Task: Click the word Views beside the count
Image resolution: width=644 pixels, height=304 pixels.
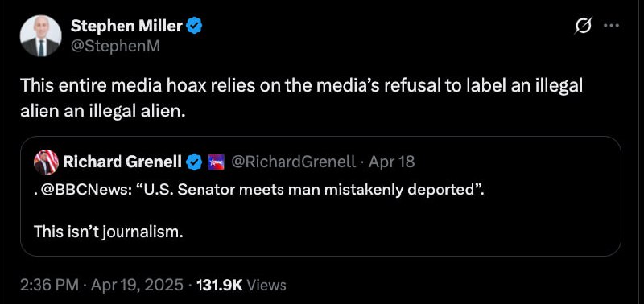Action: point(267,285)
